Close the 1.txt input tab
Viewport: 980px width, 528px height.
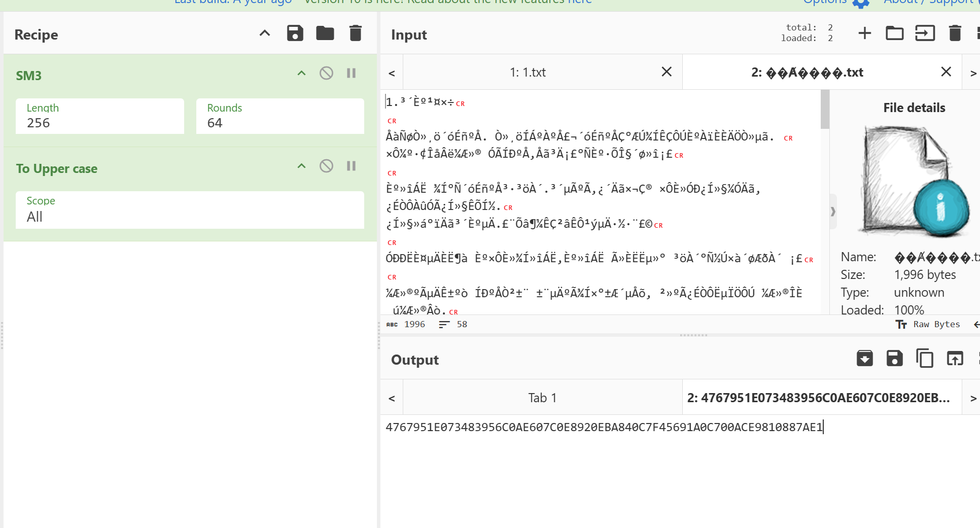(667, 72)
